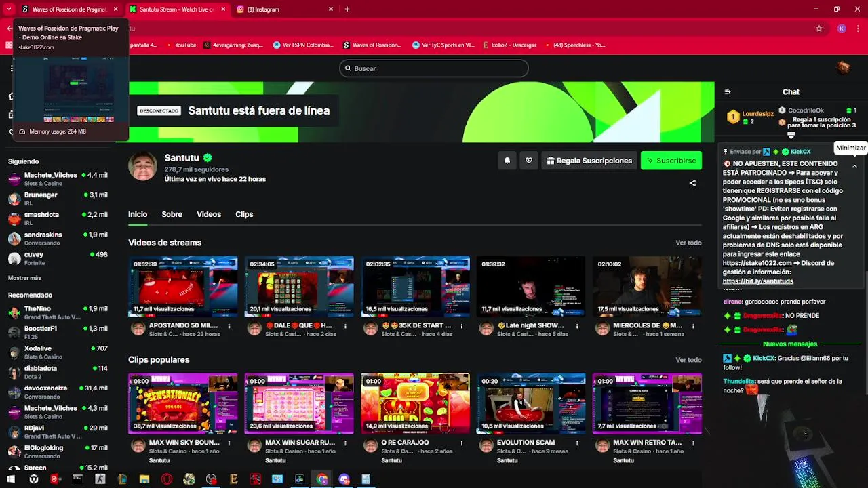
Task: Open Opera browser from the taskbar
Action: pyautogui.click(x=167, y=479)
